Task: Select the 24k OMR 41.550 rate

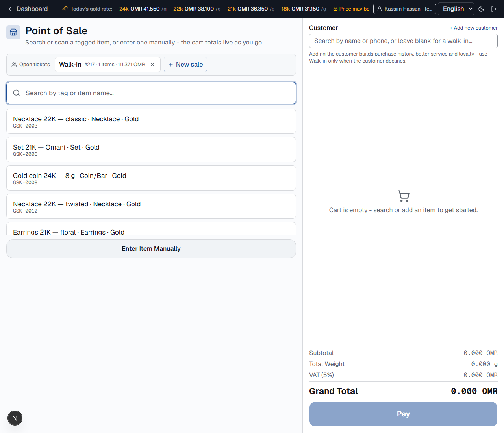Action: pyautogui.click(x=143, y=9)
